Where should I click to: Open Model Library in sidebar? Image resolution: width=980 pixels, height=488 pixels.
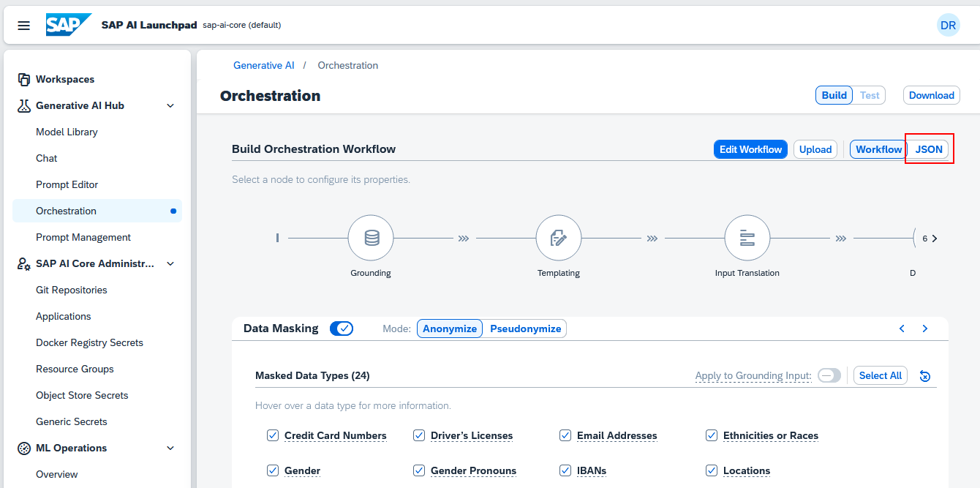tap(97, 132)
